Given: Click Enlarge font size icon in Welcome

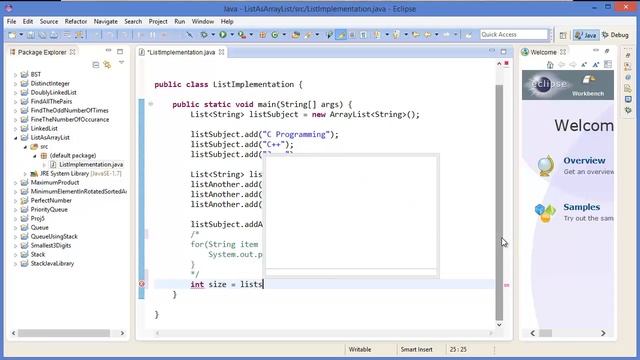Looking at the screenshot, I should click(x=596, y=65).
